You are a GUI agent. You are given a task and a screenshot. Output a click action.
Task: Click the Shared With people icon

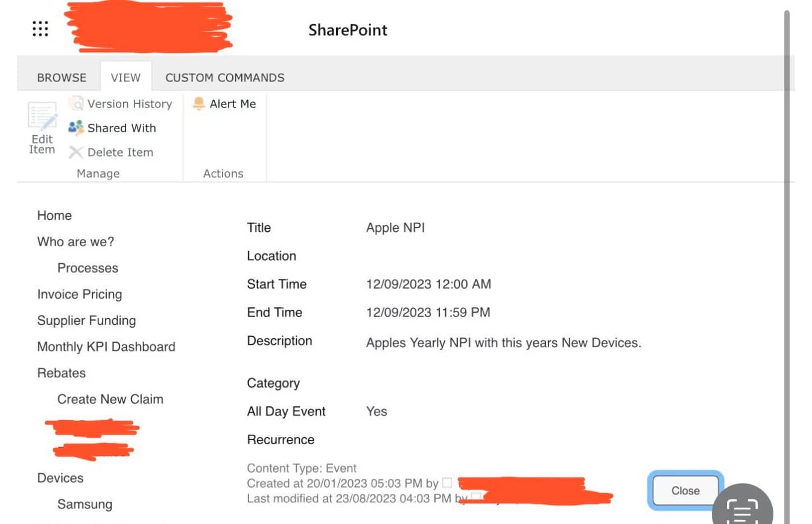pyautogui.click(x=76, y=128)
